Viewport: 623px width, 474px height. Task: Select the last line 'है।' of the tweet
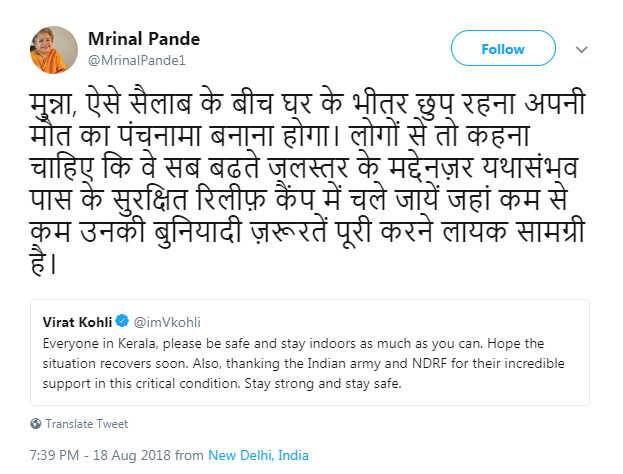coord(43,263)
